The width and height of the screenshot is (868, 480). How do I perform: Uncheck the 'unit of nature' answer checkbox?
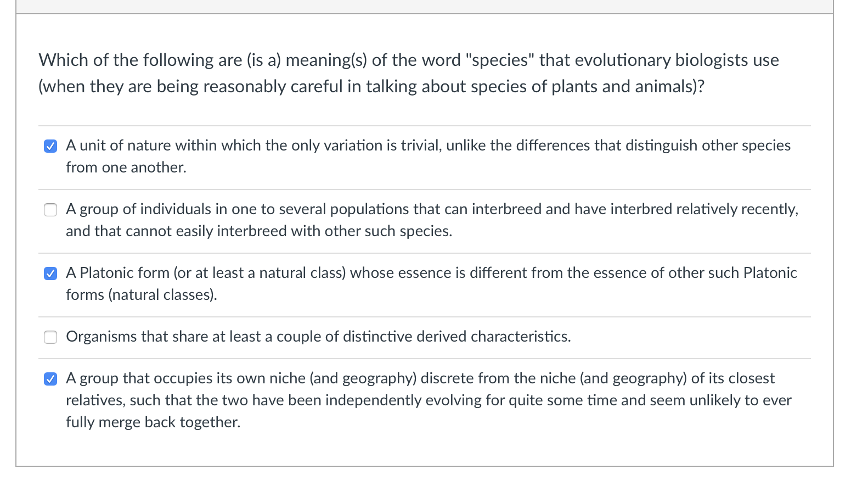tap(50, 146)
